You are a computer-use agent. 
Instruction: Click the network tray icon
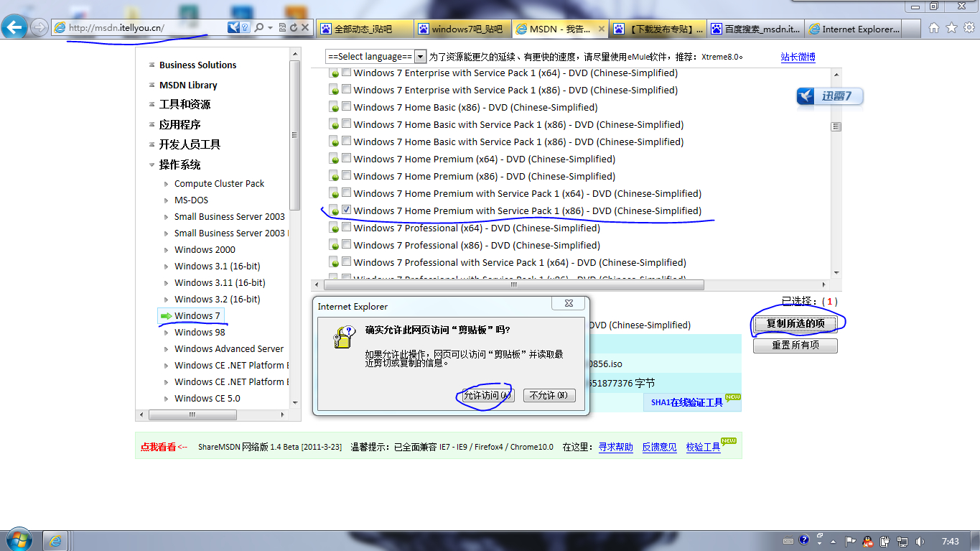click(903, 541)
